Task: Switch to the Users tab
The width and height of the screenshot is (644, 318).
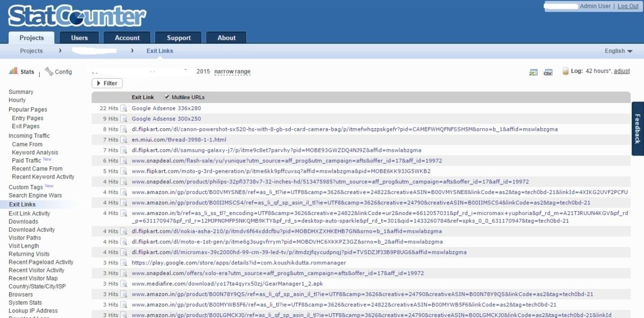Action: pyautogui.click(x=79, y=38)
